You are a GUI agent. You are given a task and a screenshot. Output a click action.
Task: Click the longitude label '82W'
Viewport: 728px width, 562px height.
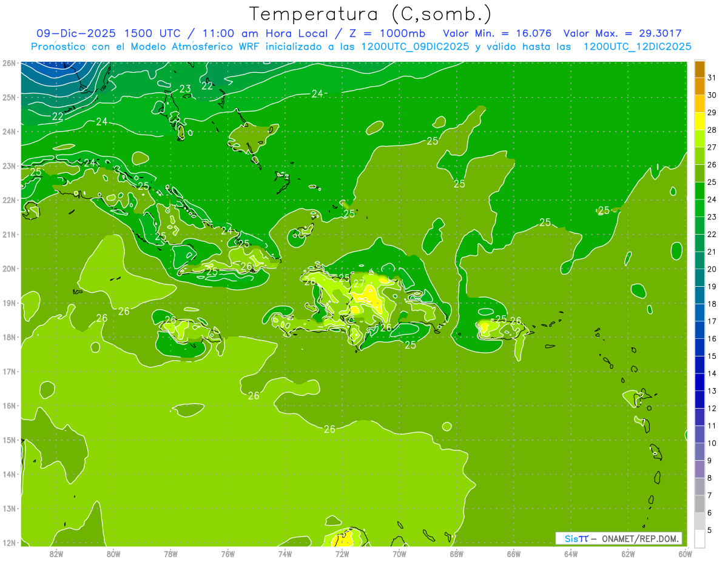tap(56, 554)
